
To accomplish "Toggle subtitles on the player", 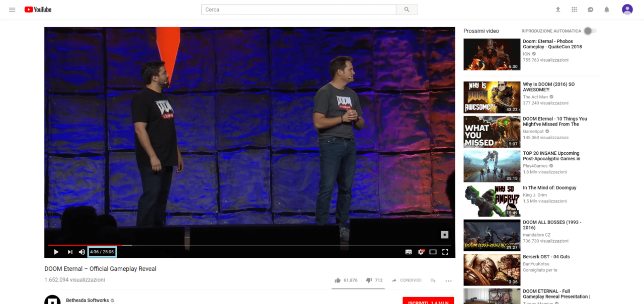I will (409, 252).
